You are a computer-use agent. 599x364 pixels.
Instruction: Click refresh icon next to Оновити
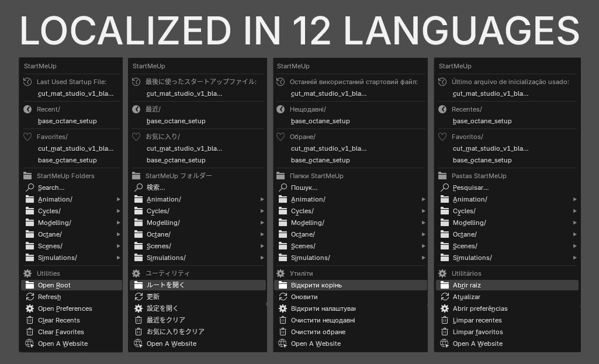(283, 297)
